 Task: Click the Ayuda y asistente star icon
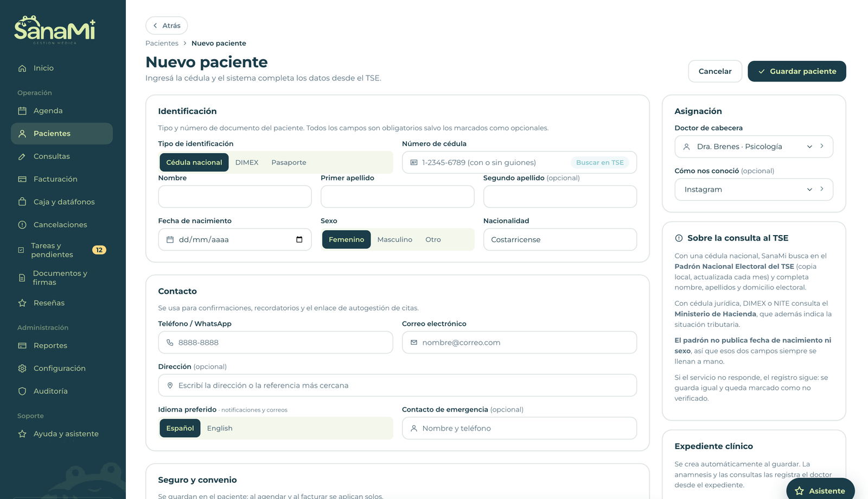click(22, 434)
